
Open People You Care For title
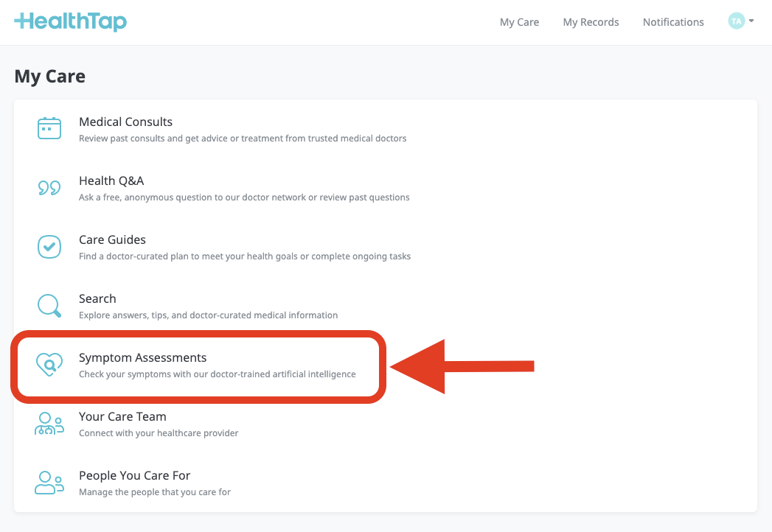pos(134,475)
